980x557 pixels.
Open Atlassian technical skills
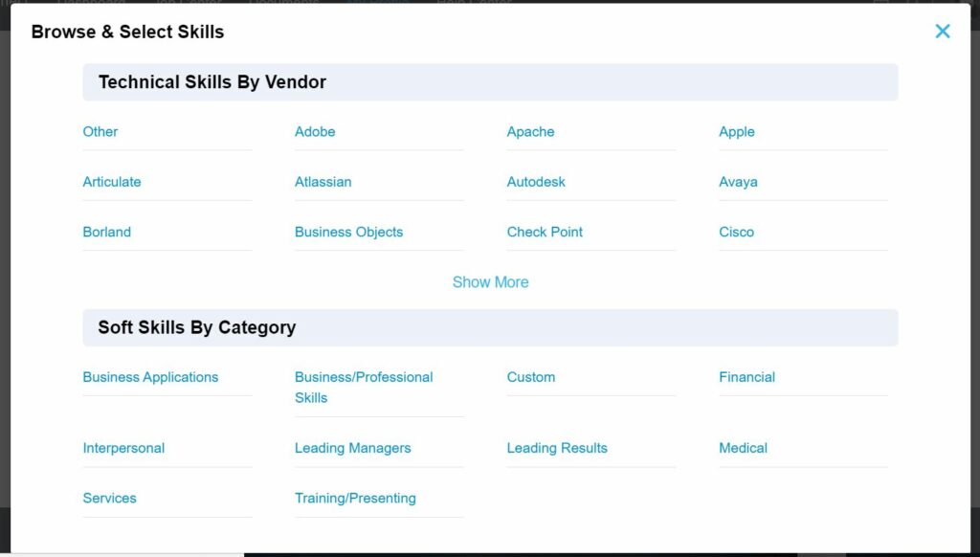click(x=323, y=181)
